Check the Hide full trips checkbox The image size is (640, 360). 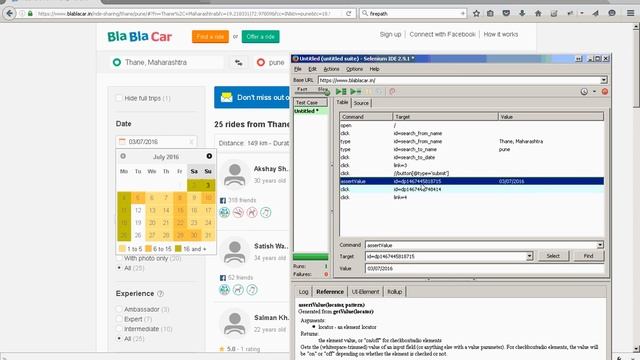(119, 98)
